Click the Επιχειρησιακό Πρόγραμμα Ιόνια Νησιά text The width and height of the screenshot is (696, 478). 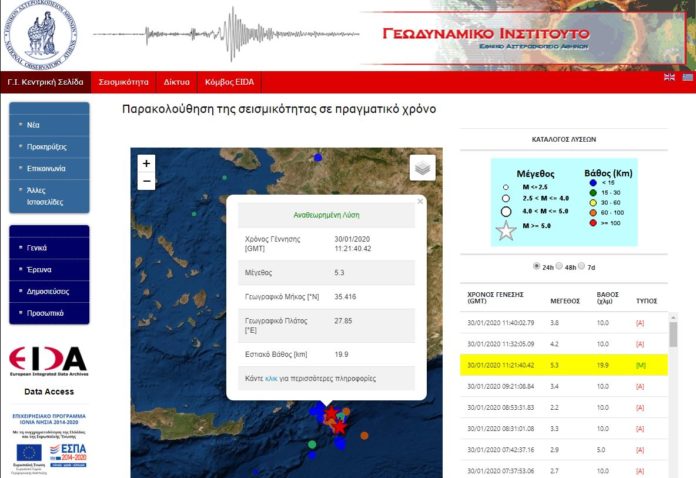49,419
